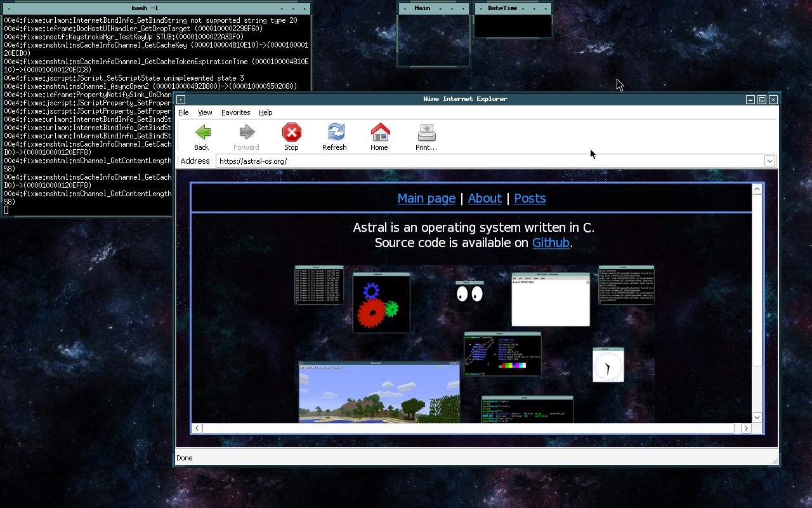Click the titlebar triangle on the Main window

[x=405, y=8]
